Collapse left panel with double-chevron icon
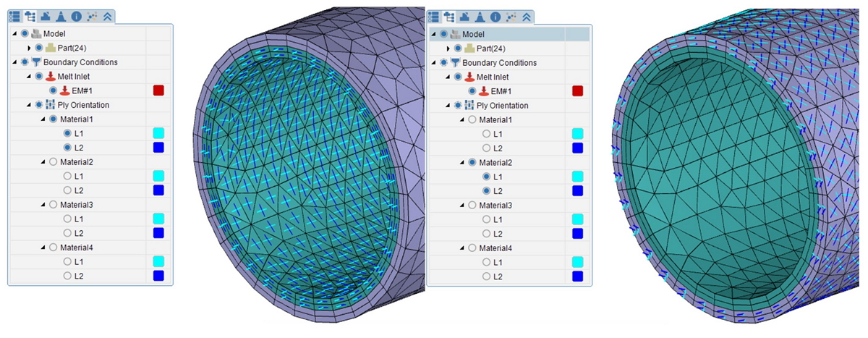Viewport: 868px width, 338px height. (107, 16)
